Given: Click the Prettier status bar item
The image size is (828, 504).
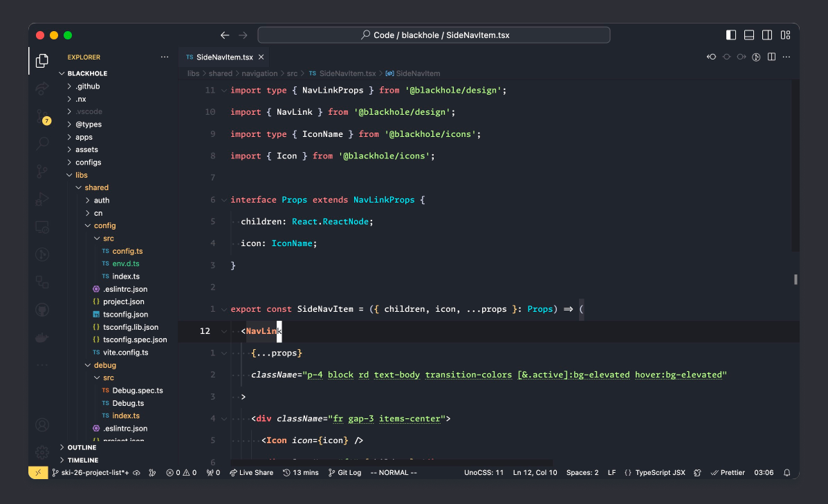Looking at the screenshot, I should pos(728,473).
